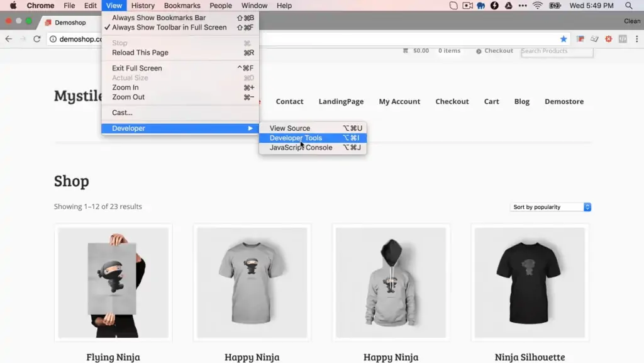Open the Sort by popularity dropdown
This screenshot has width=644, height=363.
coord(550,206)
